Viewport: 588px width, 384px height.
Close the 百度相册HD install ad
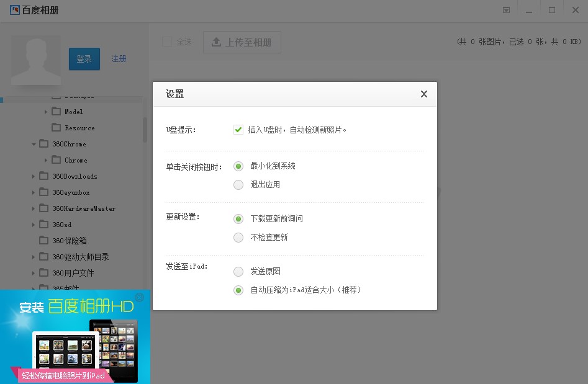[x=140, y=297]
